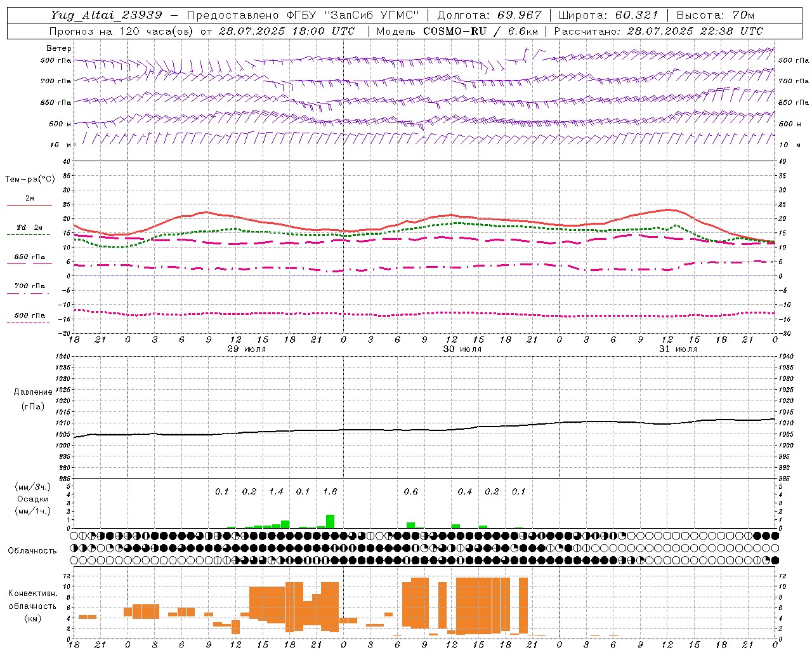The image size is (812, 650).
Task: Click the Ветер panel label
Action: [59, 48]
